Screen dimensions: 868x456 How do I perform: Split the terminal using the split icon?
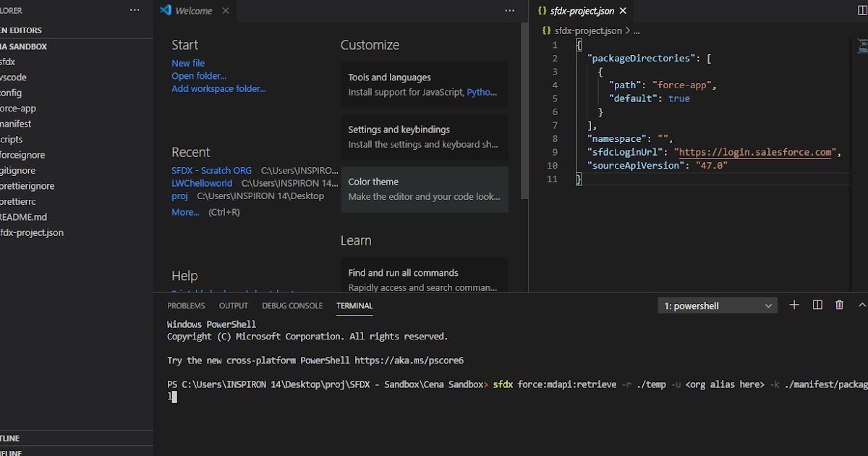[817, 305]
